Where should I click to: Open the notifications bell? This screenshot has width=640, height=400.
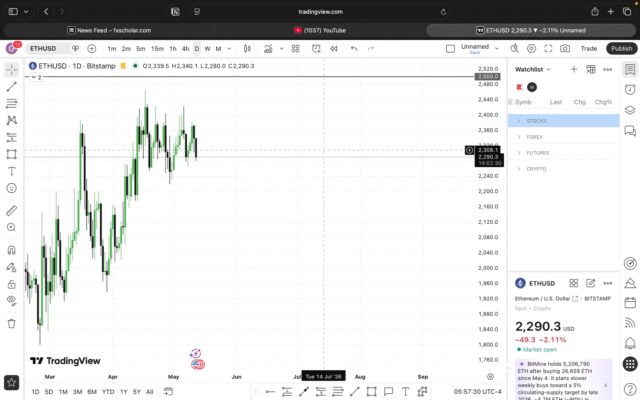(x=630, y=343)
